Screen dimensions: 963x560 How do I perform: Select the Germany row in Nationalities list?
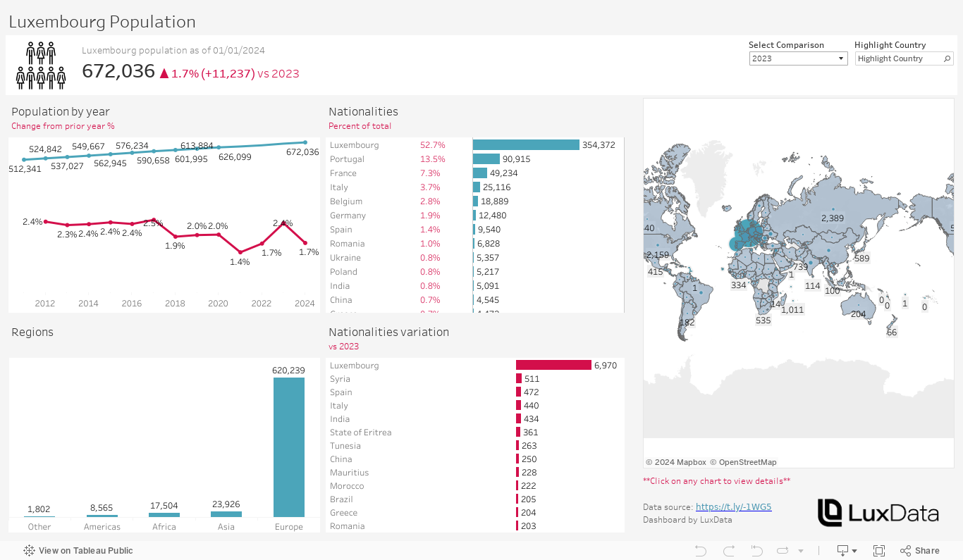477,215
